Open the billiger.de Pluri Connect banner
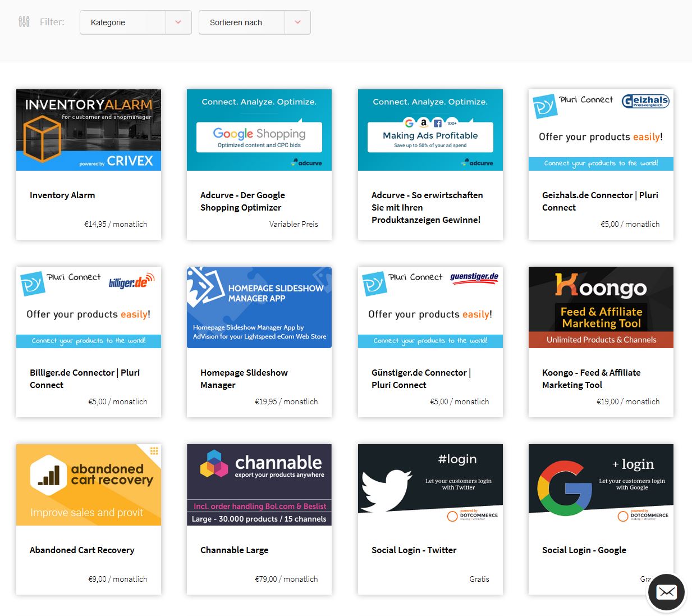Image resolution: width=692 pixels, height=616 pixels. [x=89, y=307]
